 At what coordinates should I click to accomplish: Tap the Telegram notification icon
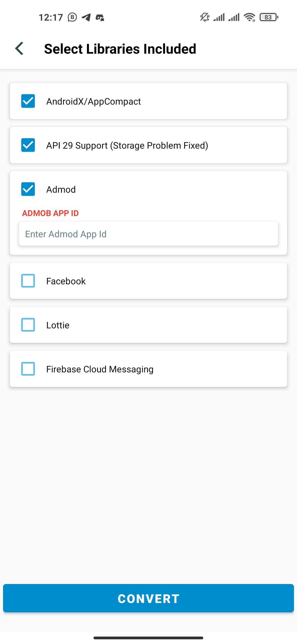point(86,17)
